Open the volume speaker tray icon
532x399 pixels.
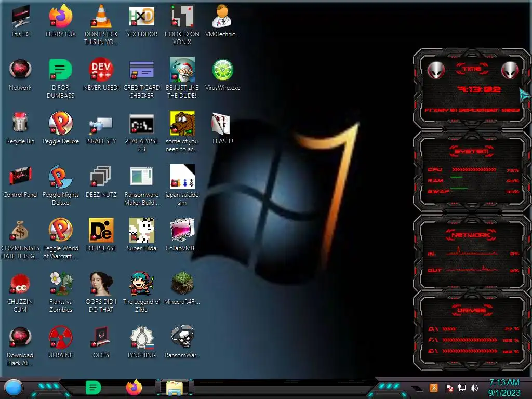click(x=474, y=388)
